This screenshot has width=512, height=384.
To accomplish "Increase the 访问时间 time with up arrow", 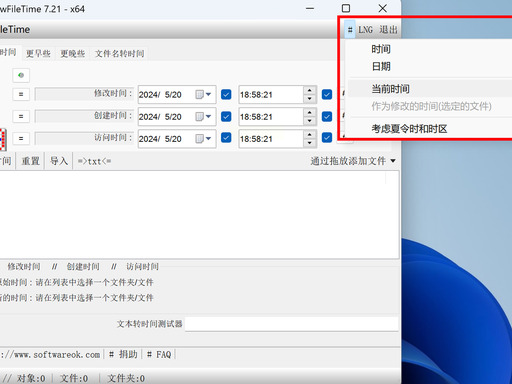I will click(x=310, y=135).
